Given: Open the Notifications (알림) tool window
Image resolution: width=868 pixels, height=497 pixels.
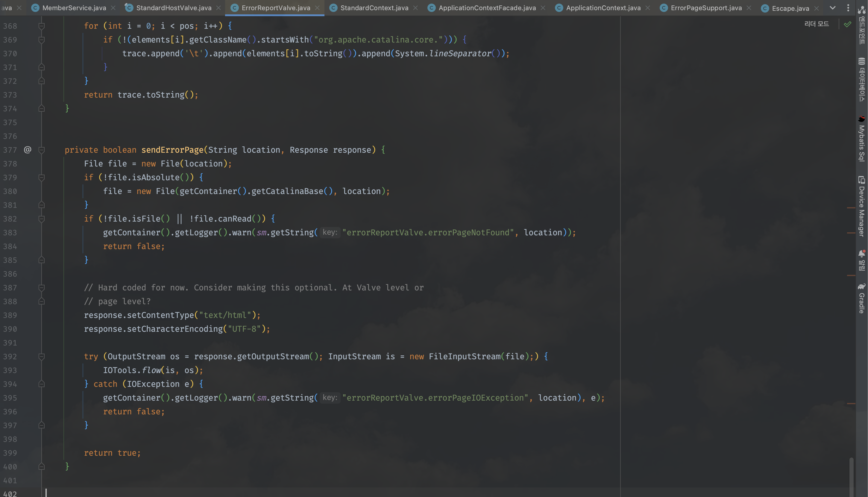Looking at the screenshot, I should 862,260.
